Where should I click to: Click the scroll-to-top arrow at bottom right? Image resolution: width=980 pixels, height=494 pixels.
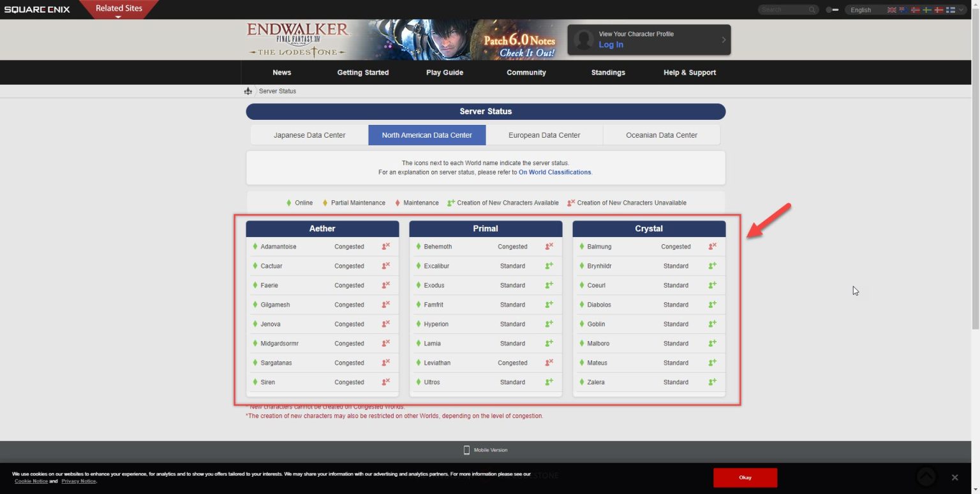coord(926,477)
